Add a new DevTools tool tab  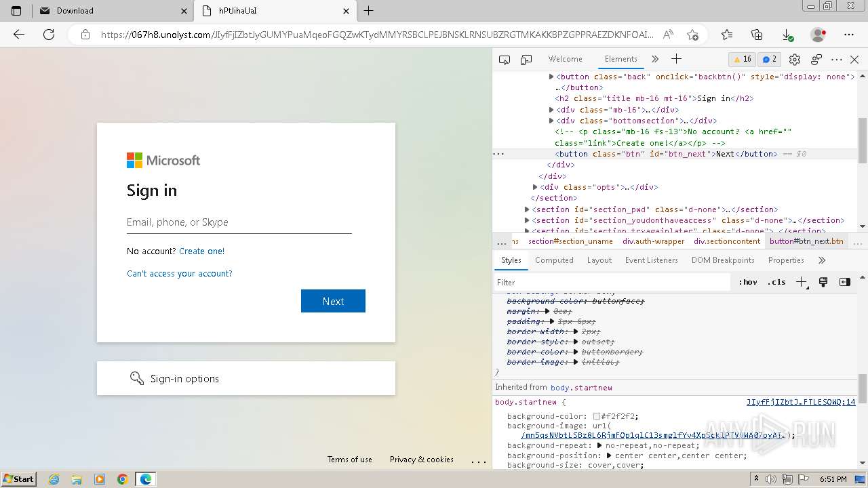pyautogui.click(x=676, y=59)
